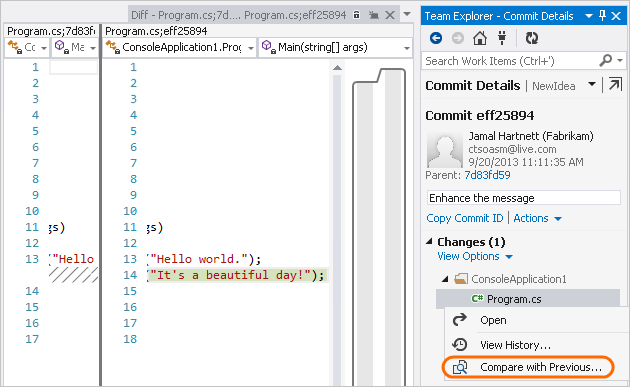Collapse the ConsoleApplication1 folder node
The image size is (630, 387).
click(445, 279)
